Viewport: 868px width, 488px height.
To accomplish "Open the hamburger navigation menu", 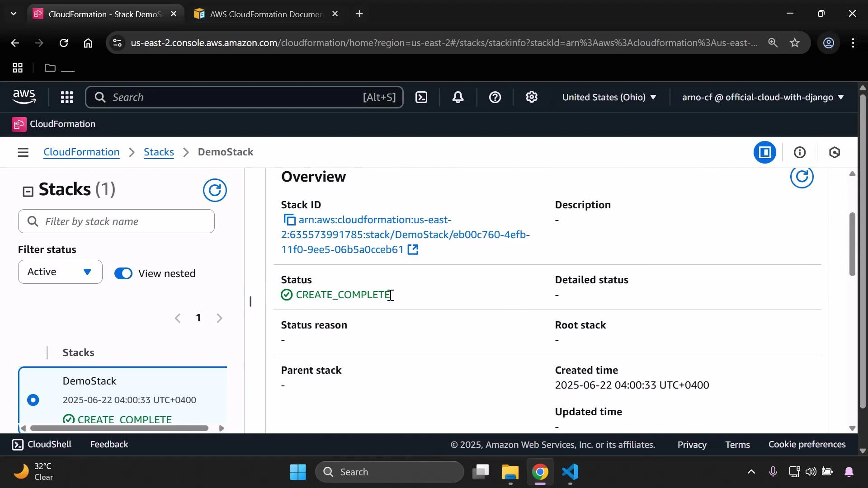I will pyautogui.click(x=23, y=152).
